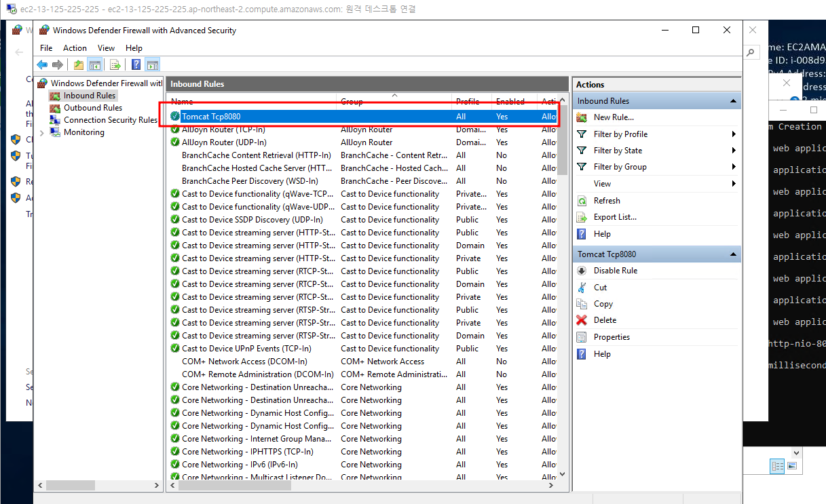Open the Filter by Group submenu arrow
This screenshot has width=826, height=504.
734,167
